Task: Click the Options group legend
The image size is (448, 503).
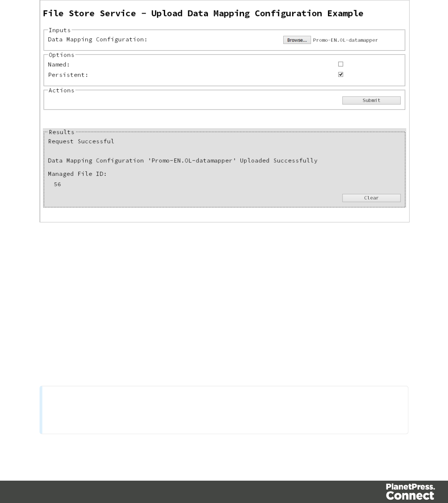Action: (x=61, y=55)
